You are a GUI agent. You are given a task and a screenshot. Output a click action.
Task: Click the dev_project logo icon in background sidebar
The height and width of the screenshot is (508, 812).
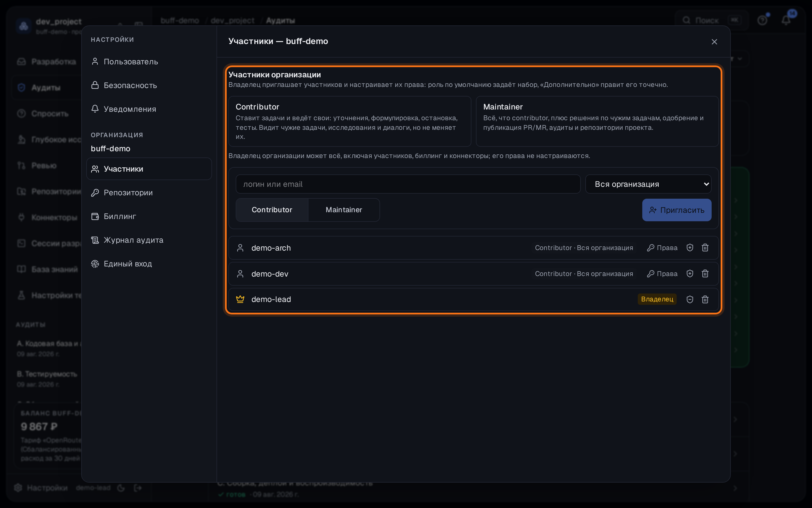tap(23, 25)
